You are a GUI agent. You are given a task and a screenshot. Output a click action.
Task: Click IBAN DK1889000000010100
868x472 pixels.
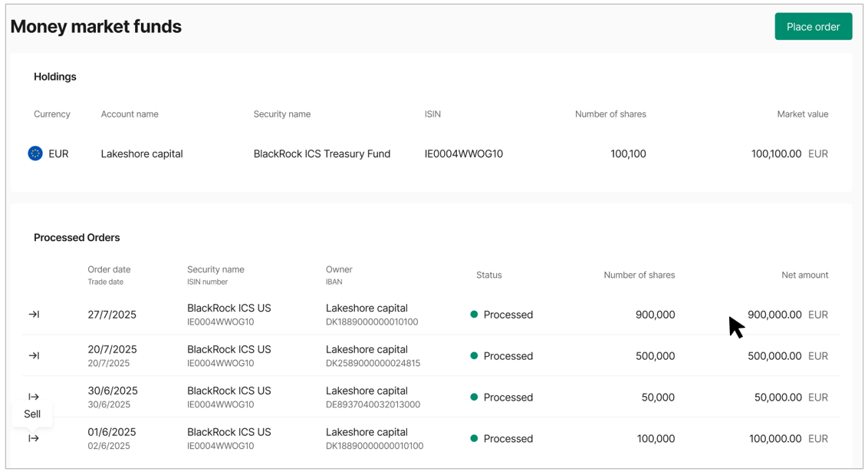(372, 322)
